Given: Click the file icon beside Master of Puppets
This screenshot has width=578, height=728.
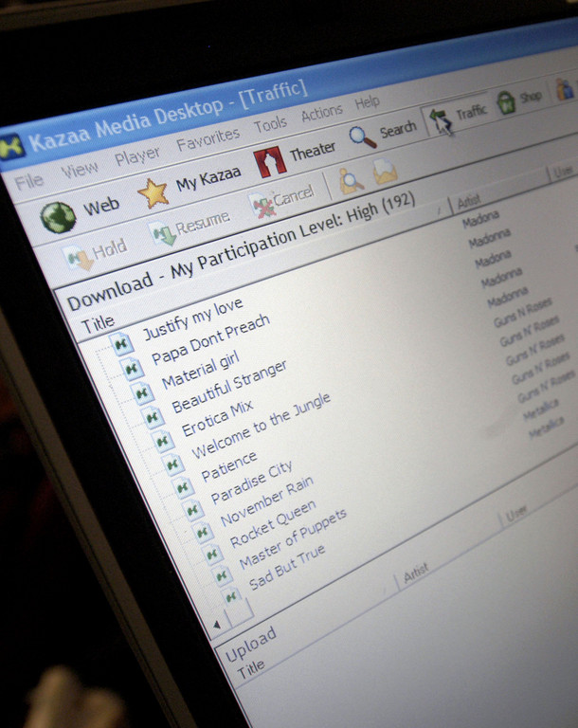Looking at the screenshot, I should click(x=222, y=575).
